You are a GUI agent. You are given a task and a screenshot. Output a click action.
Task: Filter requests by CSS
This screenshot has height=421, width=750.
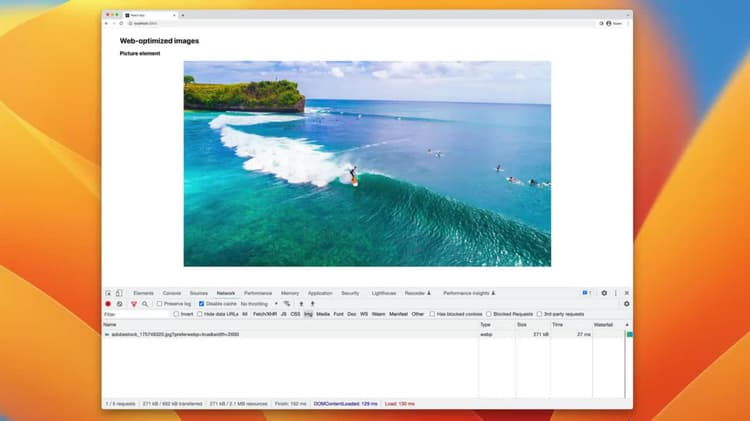pyautogui.click(x=295, y=314)
